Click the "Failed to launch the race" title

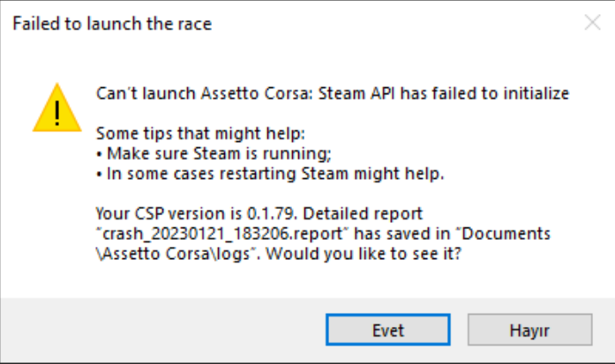pyautogui.click(x=111, y=24)
